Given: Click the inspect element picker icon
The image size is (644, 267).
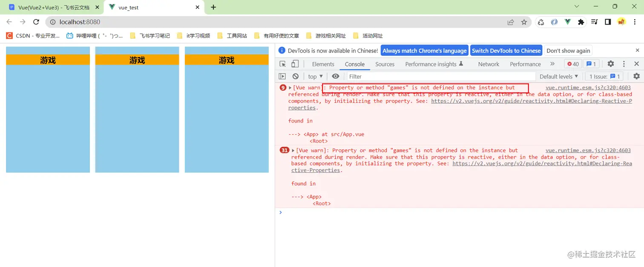Looking at the screenshot, I should (x=283, y=64).
